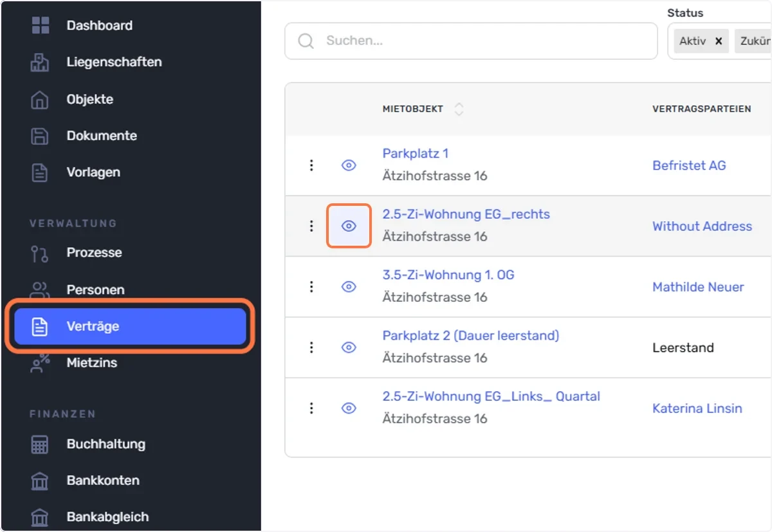772x532 pixels.
Task: Open three-dot menu for Parkplatz 2 row
Action: [311, 347]
